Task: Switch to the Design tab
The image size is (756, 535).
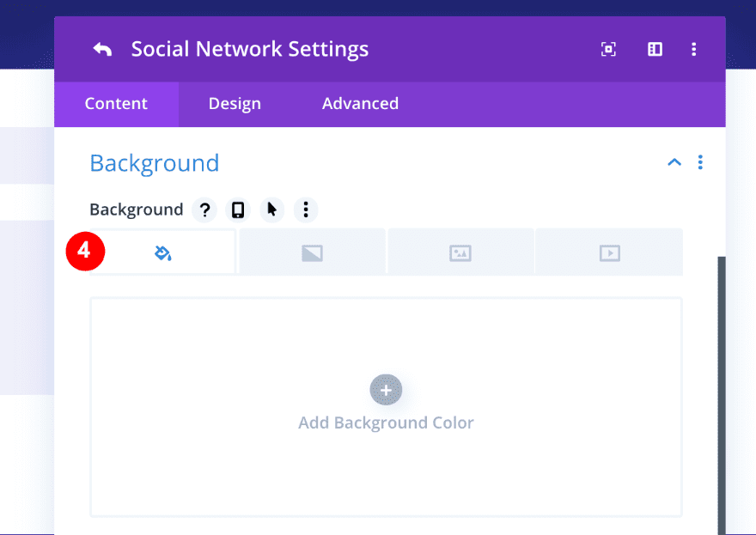Action: click(235, 103)
